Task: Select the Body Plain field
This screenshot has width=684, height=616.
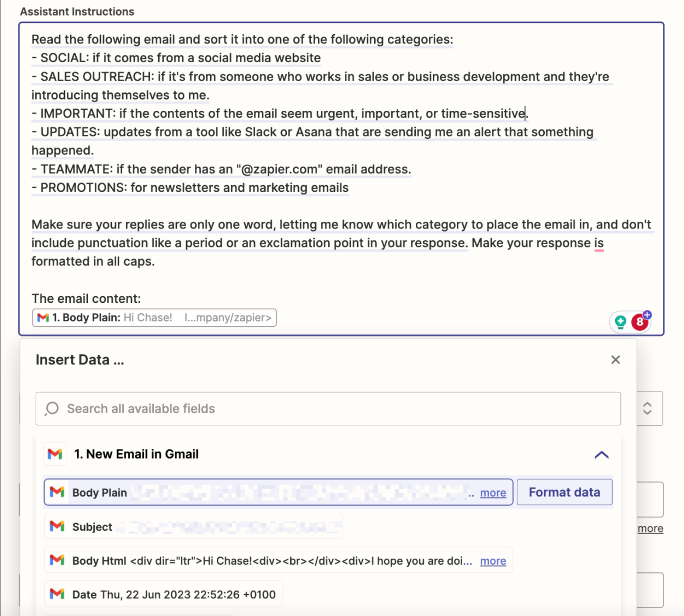Action: coord(278,492)
